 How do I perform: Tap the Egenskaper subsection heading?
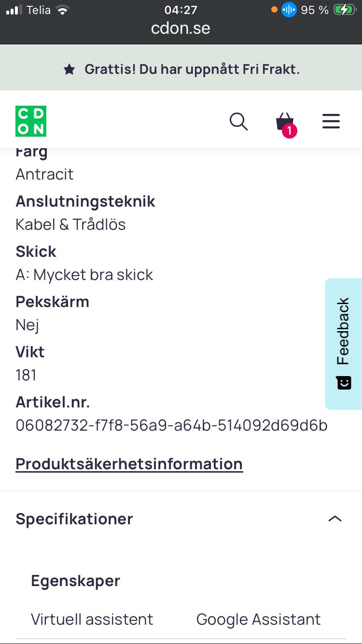click(75, 581)
